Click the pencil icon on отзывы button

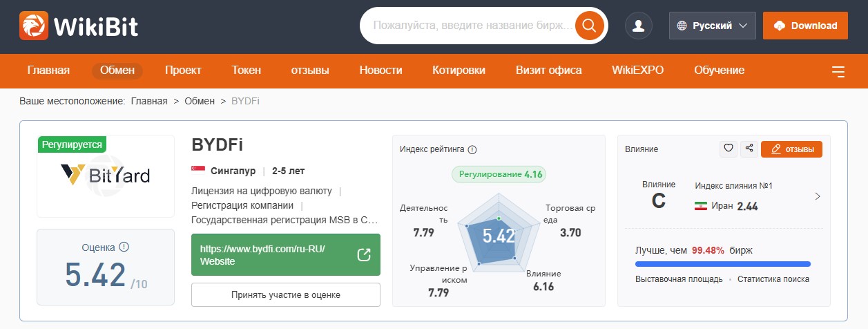pos(775,149)
